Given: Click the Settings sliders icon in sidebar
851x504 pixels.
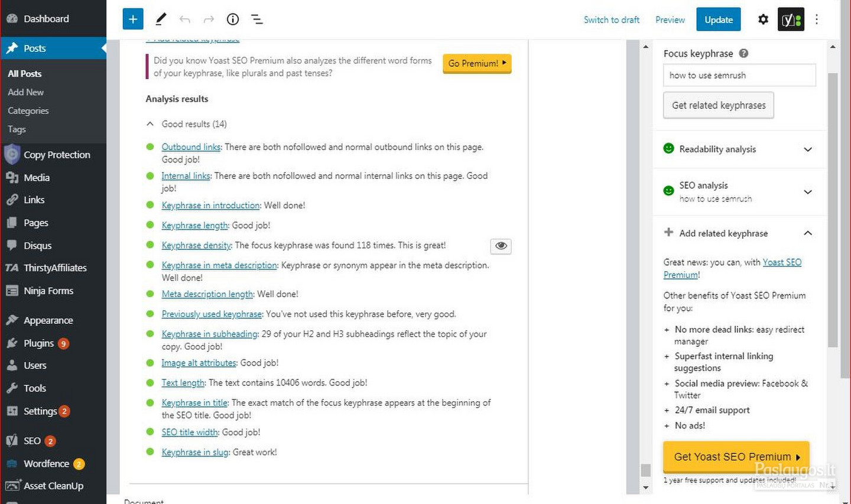Looking at the screenshot, I should coord(12,411).
